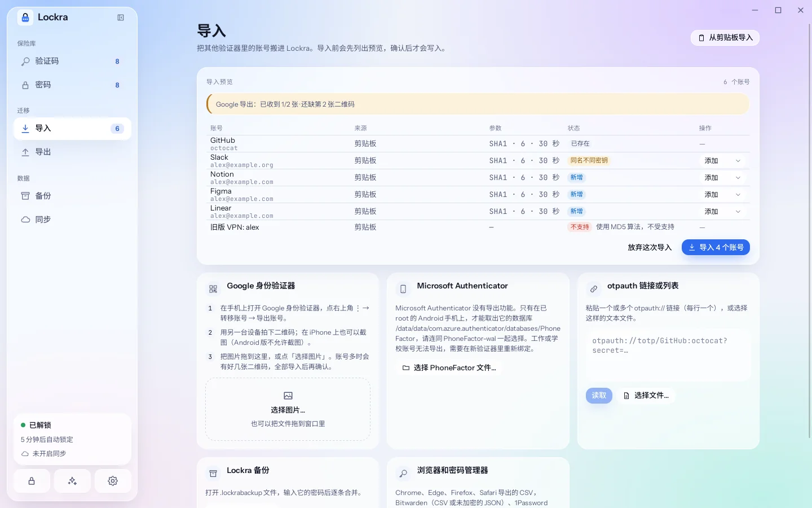The height and width of the screenshot is (508, 812).
Task: Select 导入 in the sidebar
Action: click(x=72, y=128)
